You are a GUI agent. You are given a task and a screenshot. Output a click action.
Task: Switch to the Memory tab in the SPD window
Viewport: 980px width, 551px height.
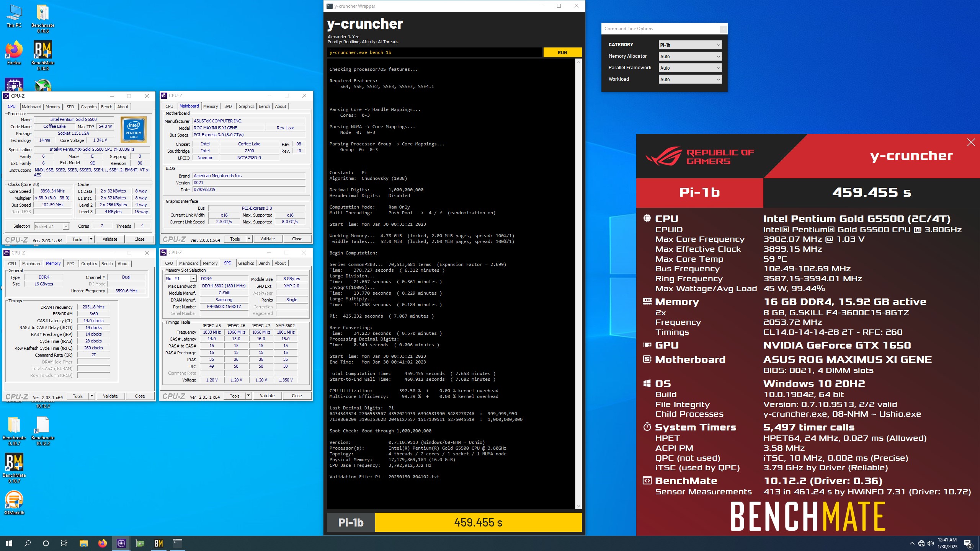(210, 263)
